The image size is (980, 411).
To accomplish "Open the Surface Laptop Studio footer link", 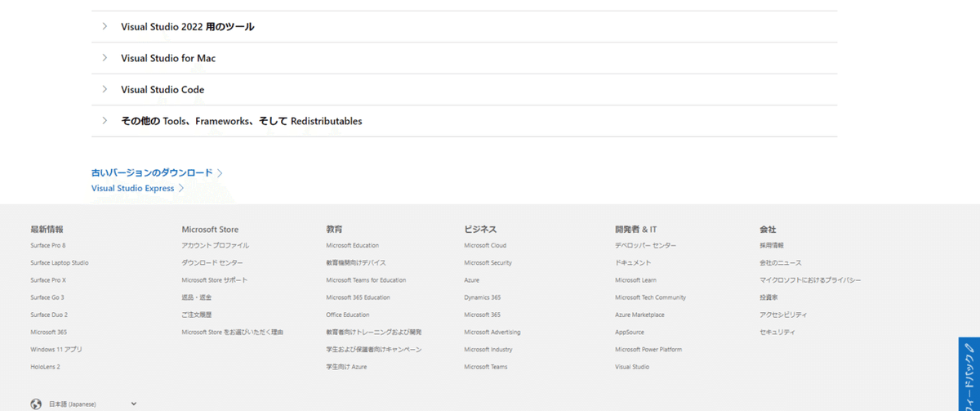I will point(60,263).
